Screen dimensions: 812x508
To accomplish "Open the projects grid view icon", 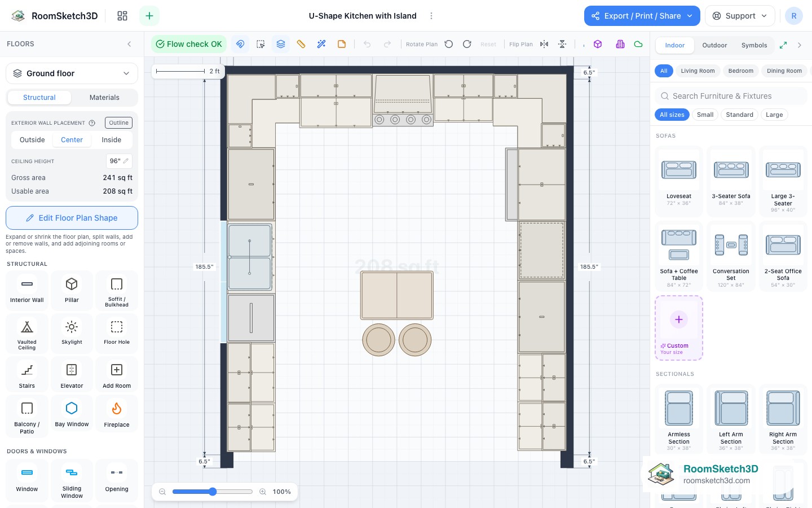I will (x=122, y=16).
